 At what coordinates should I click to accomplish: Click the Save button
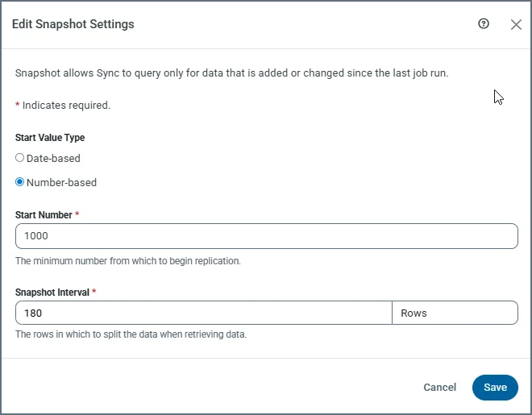pos(495,387)
